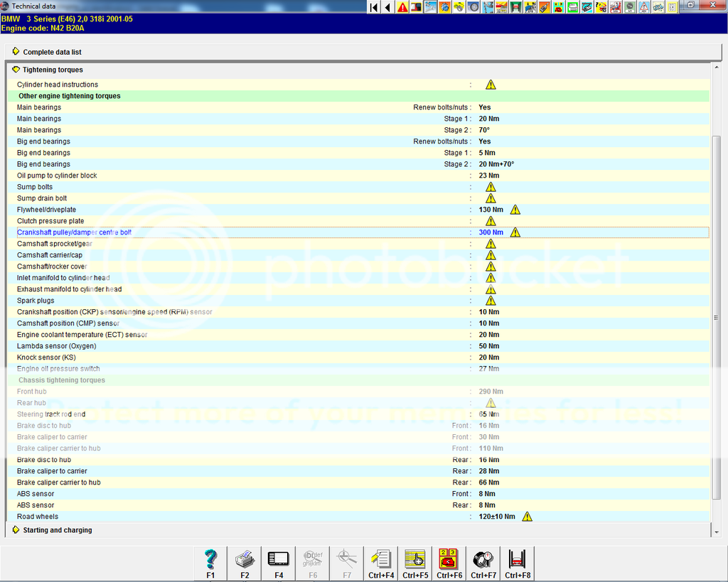Open the tyre toolbar icon

tap(473, 7)
